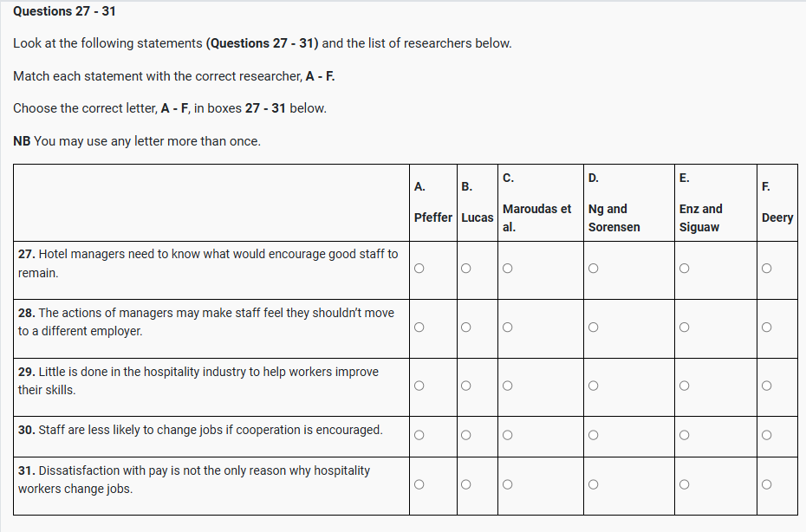Choose Maroudas et al. for statement 30

507,435
